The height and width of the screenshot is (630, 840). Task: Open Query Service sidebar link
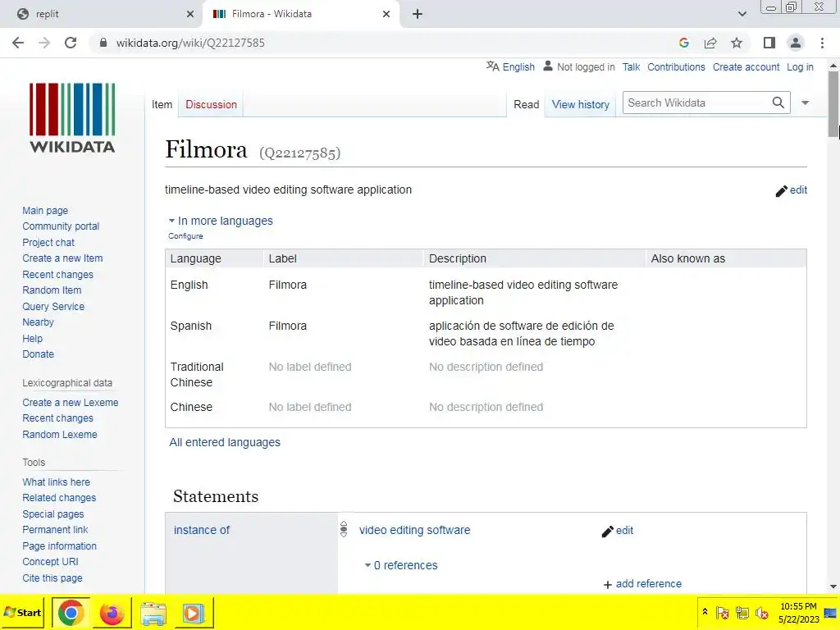tap(53, 307)
